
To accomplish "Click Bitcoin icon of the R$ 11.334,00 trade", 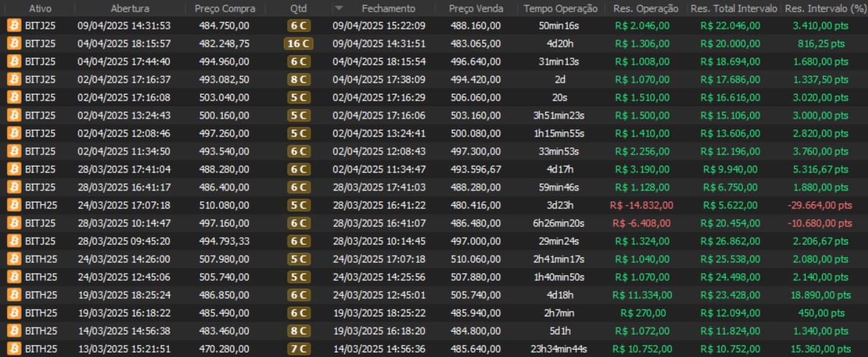I will [x=13, y=295].
